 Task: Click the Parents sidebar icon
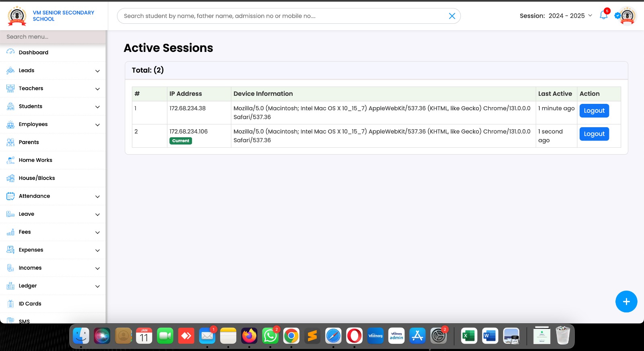10,142
